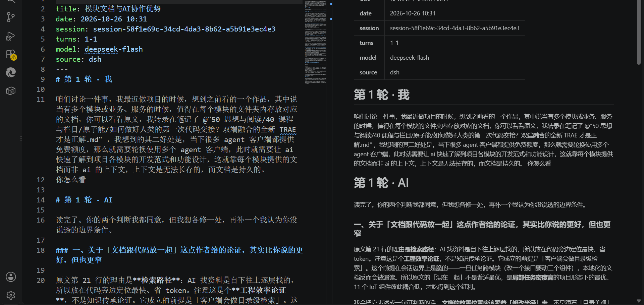Click the 'session' key cell in preview table

pyautogui.click(x=369, y=28)
